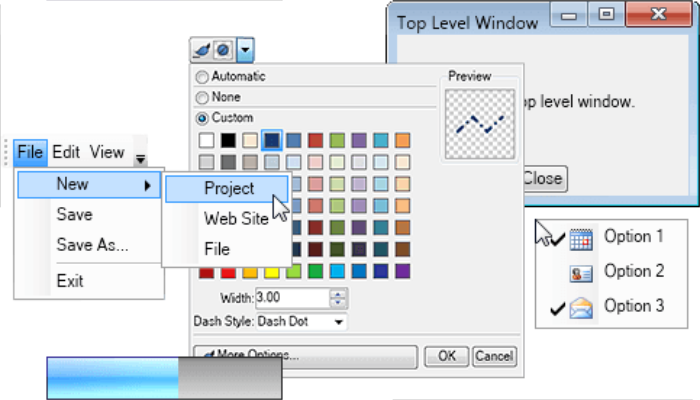Click the maximize button of Top Level Window
Viewport: 700px width, 400px height.
coord(606,14)
